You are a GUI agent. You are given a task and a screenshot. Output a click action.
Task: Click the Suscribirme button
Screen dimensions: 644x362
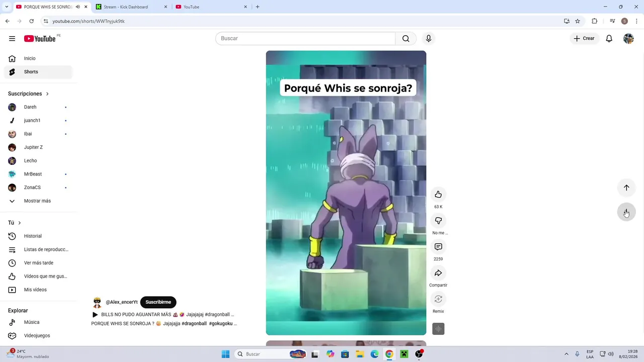coord(158,302)
